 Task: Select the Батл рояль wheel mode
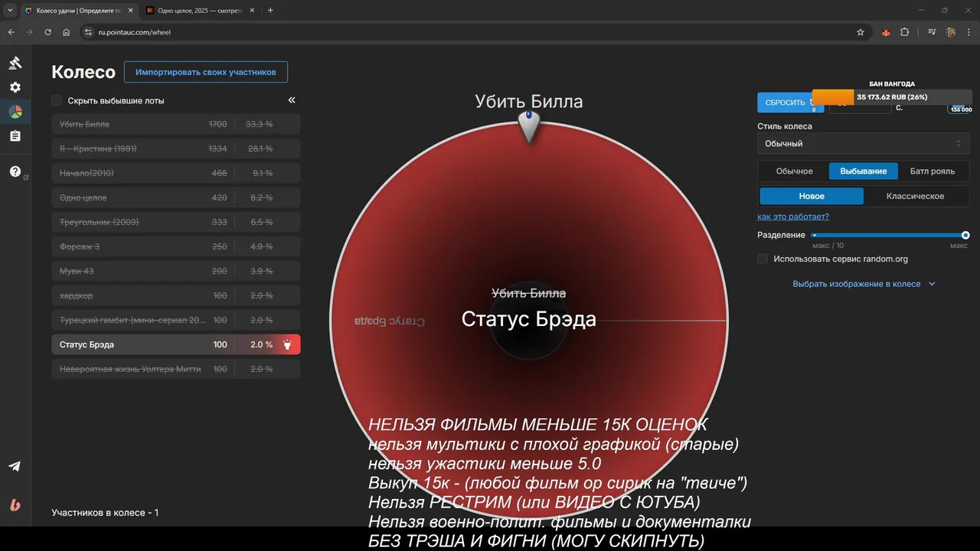pyautogui.click(x=933, y=171)
